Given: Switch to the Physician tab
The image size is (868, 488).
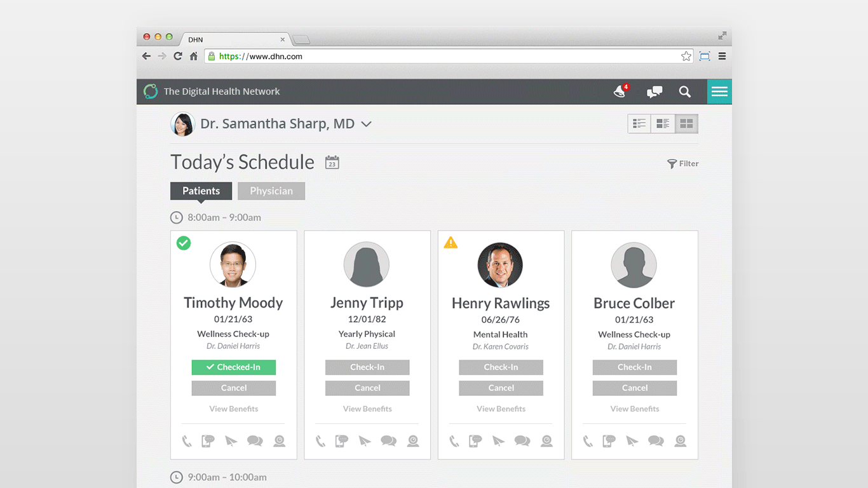Looking at the screenshot, I should pyautogui.click(x=271, y=191).
